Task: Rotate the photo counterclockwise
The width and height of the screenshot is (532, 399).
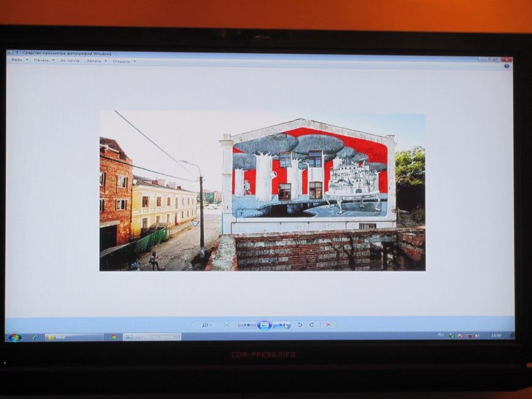Action: (x=300, y=325)
